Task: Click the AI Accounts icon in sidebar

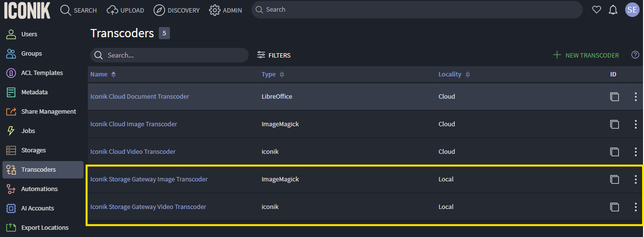Action: [x=11, y=208]
